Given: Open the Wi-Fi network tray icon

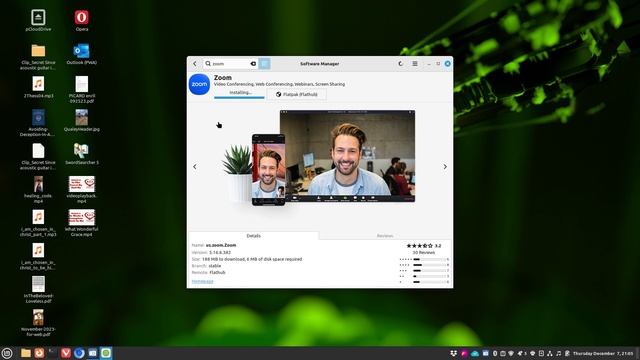Looking at the screenshot, I should [511, 353].
